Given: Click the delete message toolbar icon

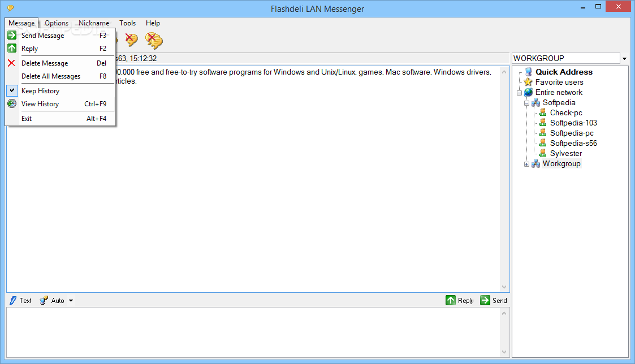Looking at the screenshot, I should point(131,40).
